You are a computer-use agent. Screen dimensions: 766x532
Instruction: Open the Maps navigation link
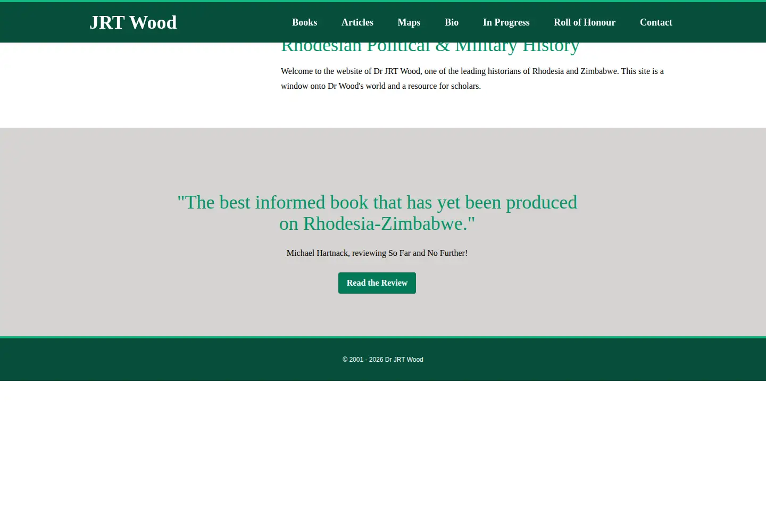pos(409,22)
